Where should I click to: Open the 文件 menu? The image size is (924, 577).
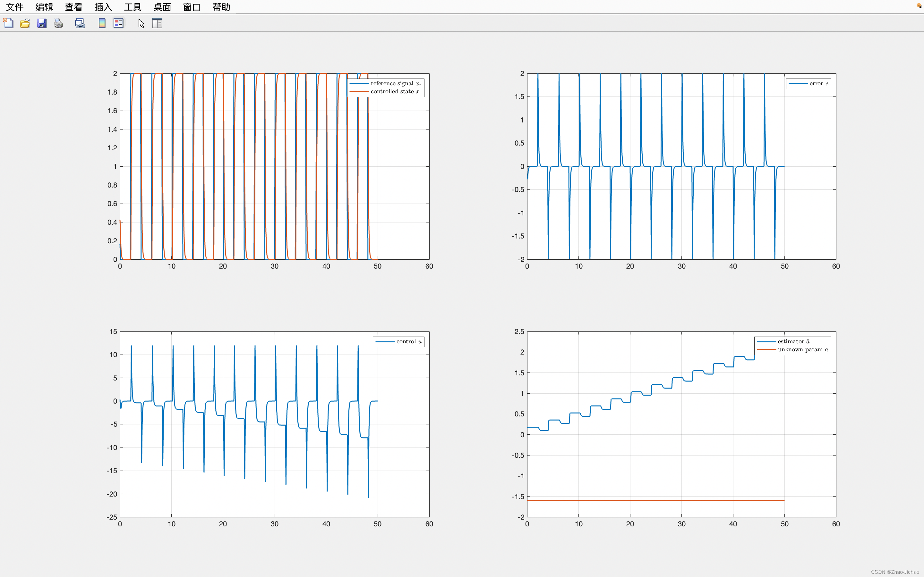click(14, 7)
